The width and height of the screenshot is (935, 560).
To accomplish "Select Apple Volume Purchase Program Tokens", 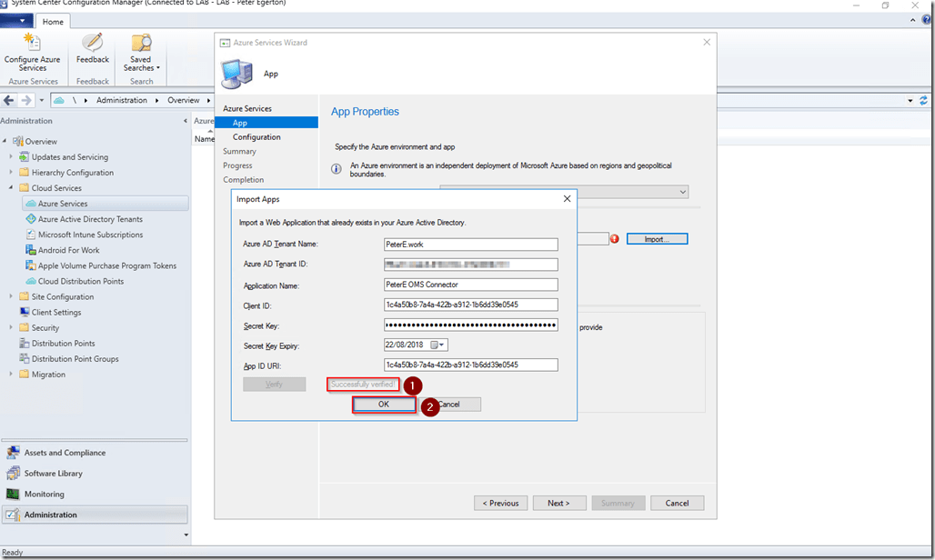I will (x=106, y=265).
